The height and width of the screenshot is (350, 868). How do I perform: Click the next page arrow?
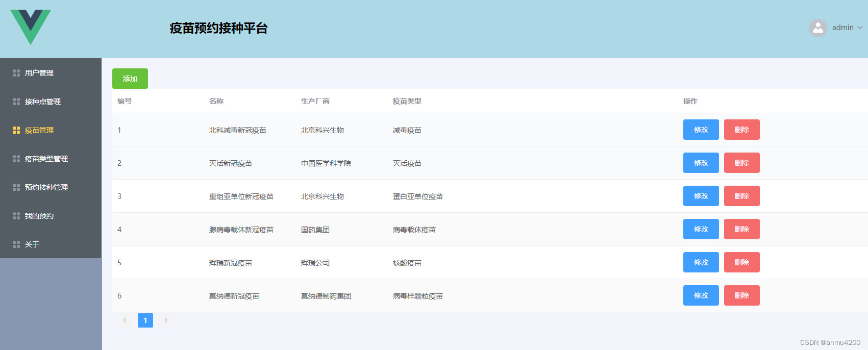coord(166,320)
